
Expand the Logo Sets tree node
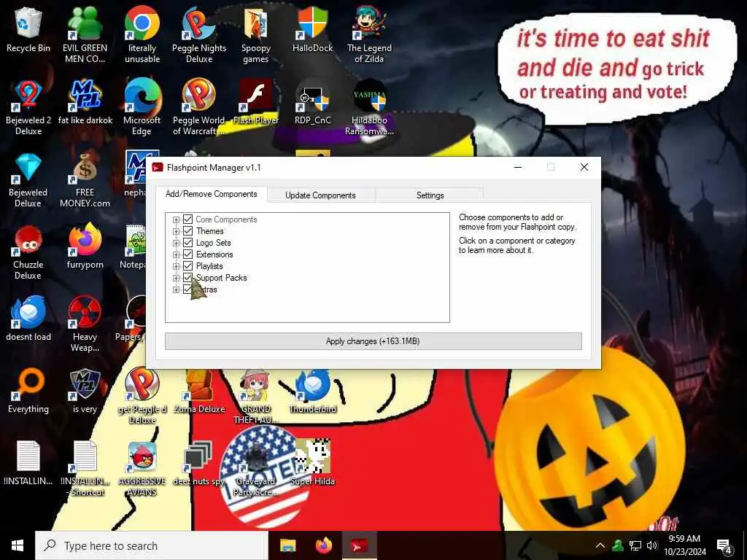coord(176,243)
